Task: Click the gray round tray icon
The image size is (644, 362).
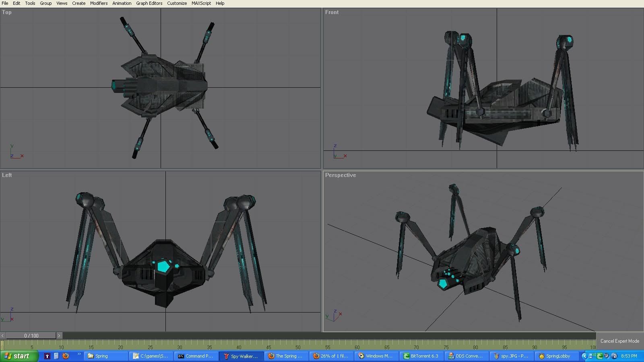Action: [607, 356]
